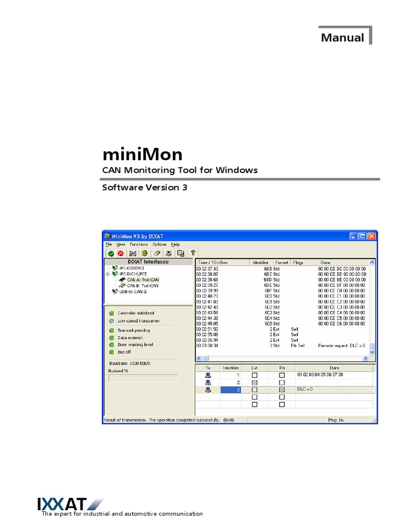This screenshot has width=399, height=532.
Task: Open the Options menu
Action: pyautogui.click(x=159, y=244)
